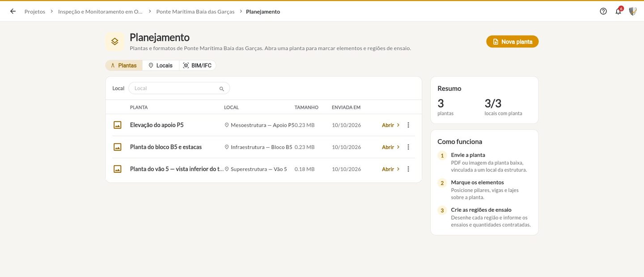Navigate to Inspeção e Monitoramento breadcrumb
The image size is (644, 277).
pos(101,12)
